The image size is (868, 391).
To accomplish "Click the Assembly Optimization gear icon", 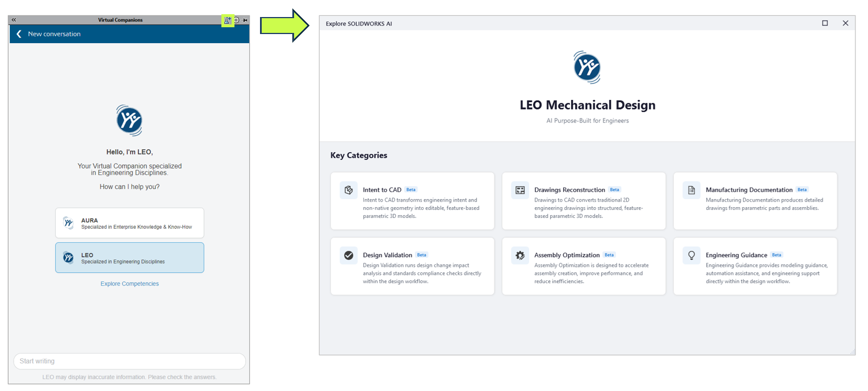I will [x=520, y=255].
